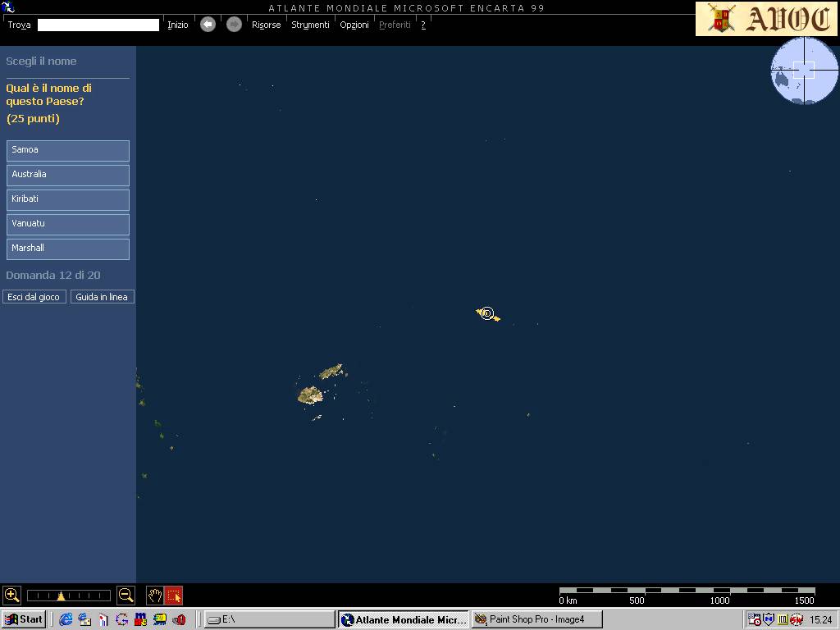Select the red area-selection tool
Viewport: 840px width, 630px height.
174,596
